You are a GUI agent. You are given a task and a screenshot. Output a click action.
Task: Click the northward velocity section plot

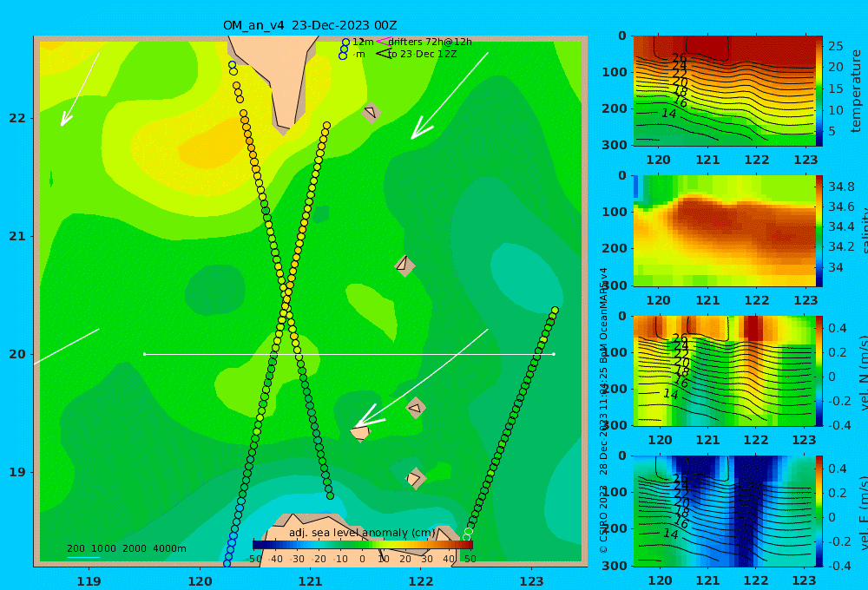(725, 370)
